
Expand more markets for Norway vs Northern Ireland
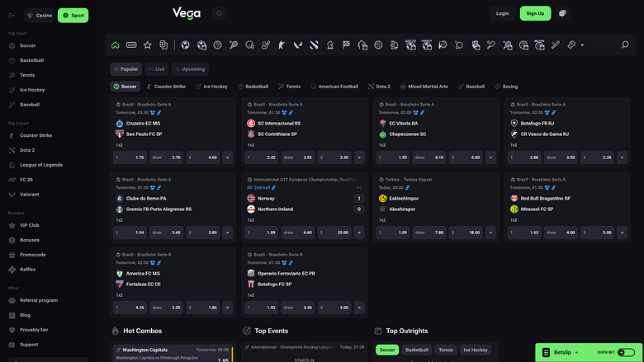coord(359,233)
